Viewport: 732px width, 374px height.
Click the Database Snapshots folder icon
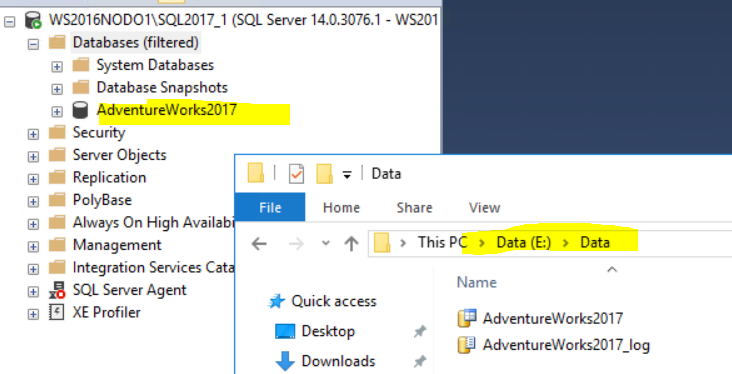point(81,87)
